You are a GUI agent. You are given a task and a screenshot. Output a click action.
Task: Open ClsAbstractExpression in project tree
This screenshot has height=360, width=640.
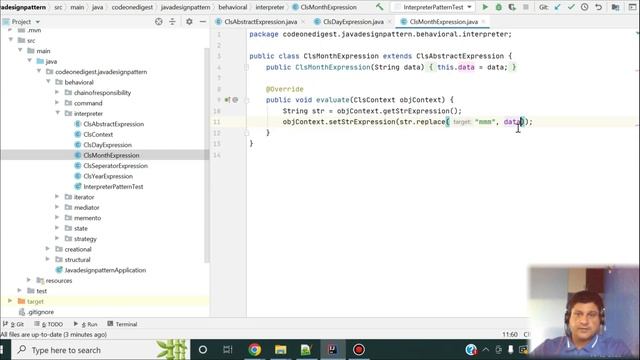pos(113,124)
